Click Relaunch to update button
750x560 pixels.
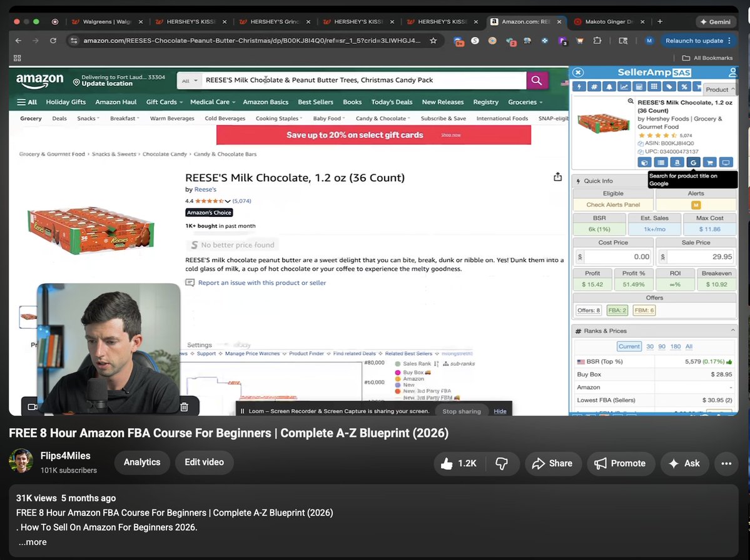tap(698, 41)
